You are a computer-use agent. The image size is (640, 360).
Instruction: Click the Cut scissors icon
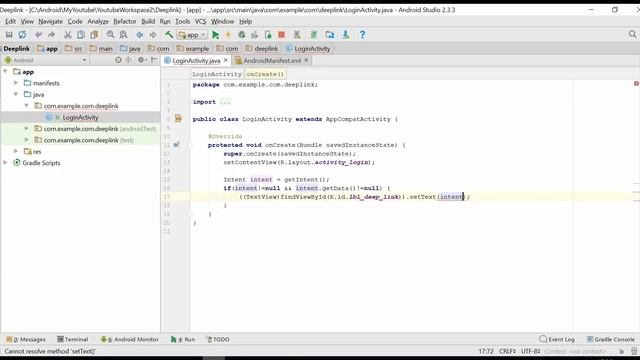(68, 35)
